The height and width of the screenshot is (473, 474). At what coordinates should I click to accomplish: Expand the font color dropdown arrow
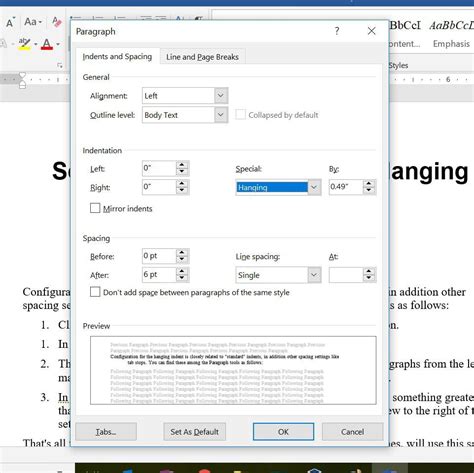coord(58,44)
